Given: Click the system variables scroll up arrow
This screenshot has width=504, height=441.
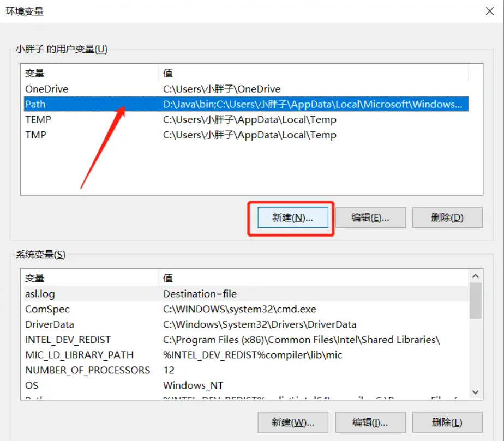Looking at the screenshot, I should (476, 276).
